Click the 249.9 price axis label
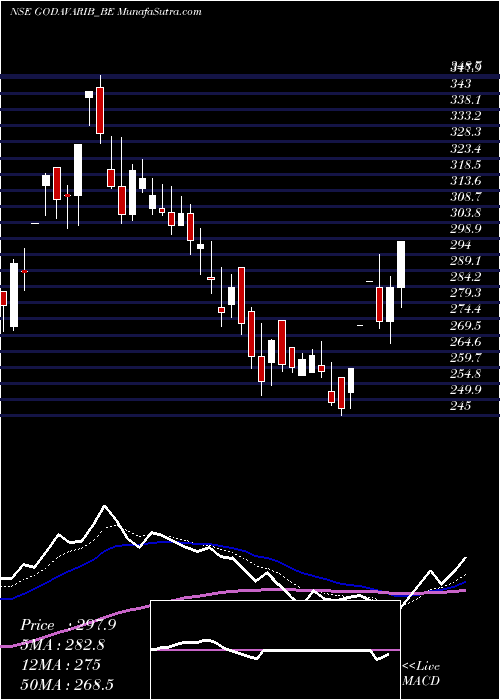Screen dimensions: 500x700 pos(465,390)
